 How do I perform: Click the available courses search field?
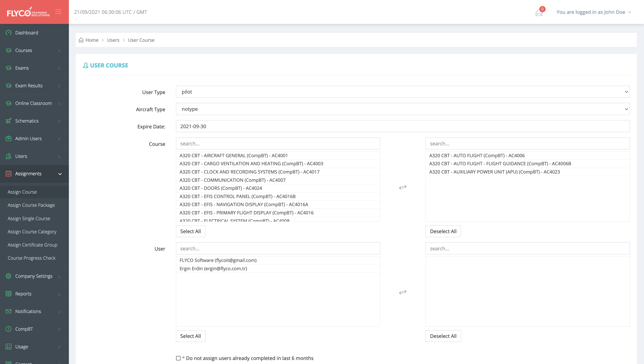coord(278,144)
